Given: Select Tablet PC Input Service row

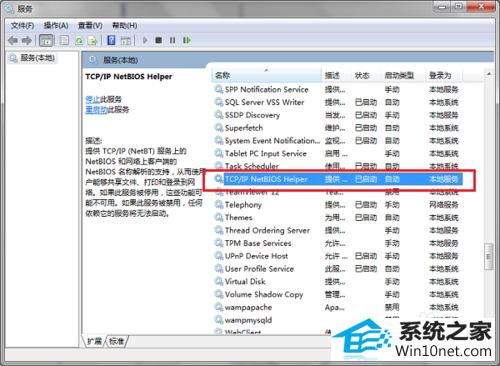Looking at the screenshot, I should tap(337, 154).
